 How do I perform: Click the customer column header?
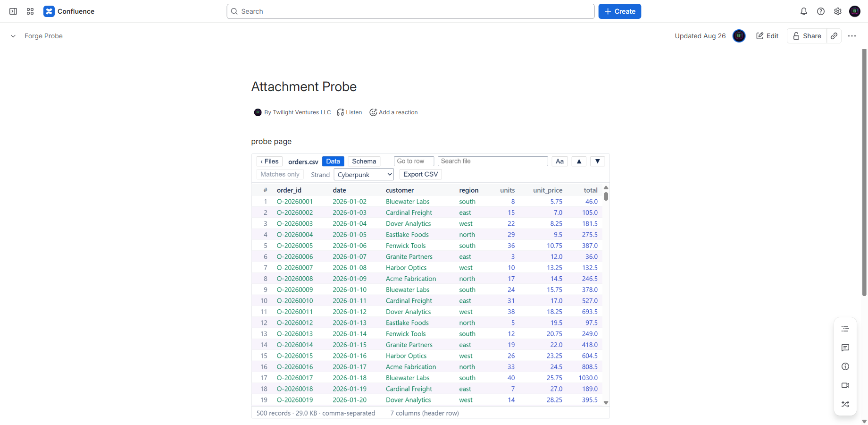(400, 190)
